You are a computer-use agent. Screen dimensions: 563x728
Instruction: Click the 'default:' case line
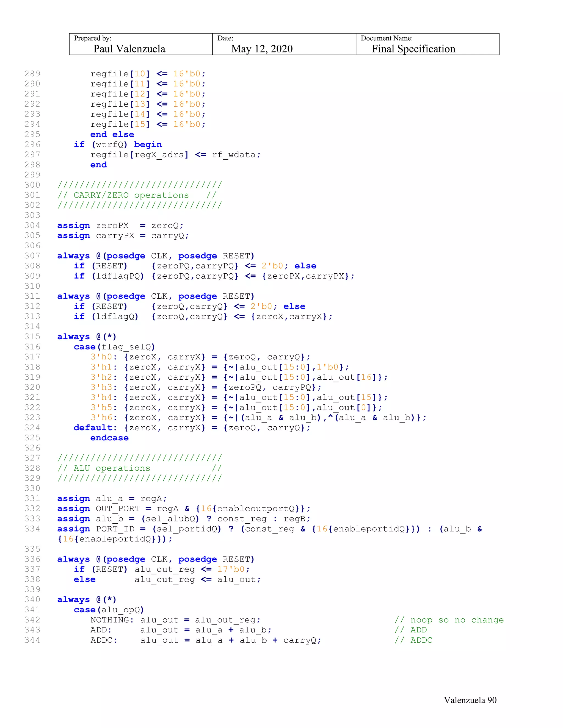pos(192,428)
